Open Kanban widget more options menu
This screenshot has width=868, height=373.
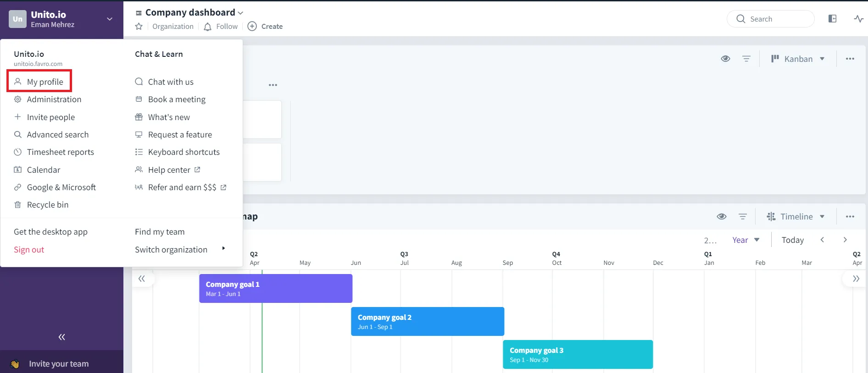tap(850, 59)
